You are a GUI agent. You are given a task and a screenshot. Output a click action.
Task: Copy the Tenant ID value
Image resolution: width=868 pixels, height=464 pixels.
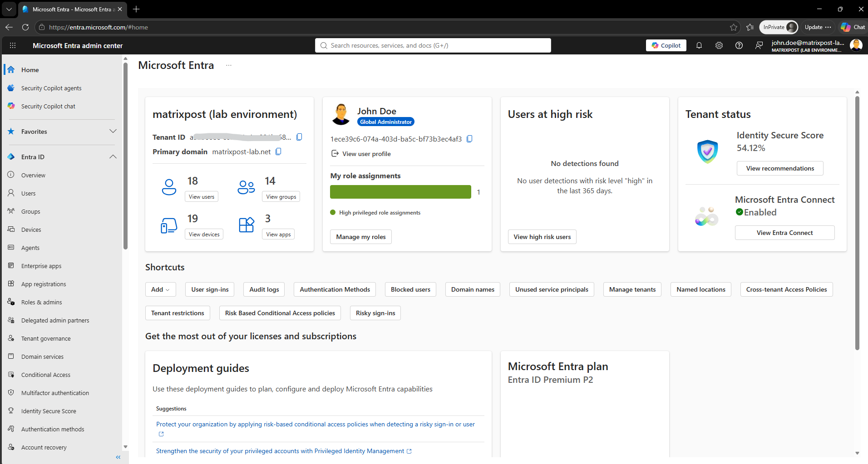click(x=299, y=137)
